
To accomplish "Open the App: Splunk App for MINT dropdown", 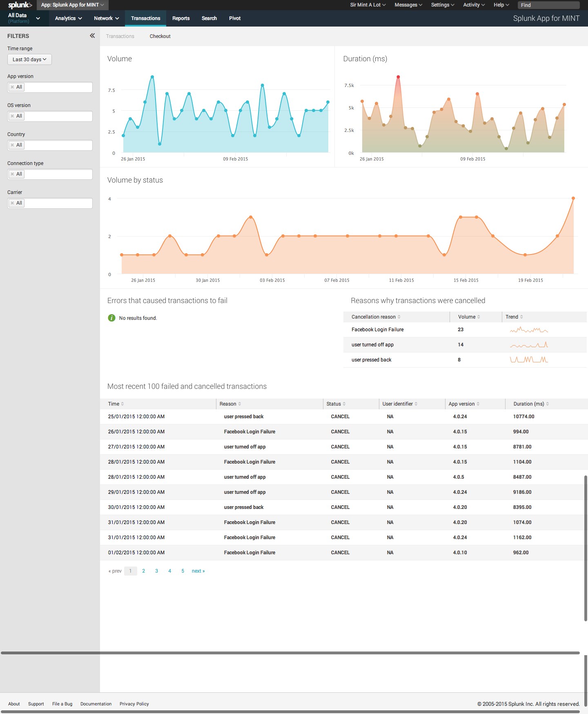I will pyautogui.click(x=73, y=5).
